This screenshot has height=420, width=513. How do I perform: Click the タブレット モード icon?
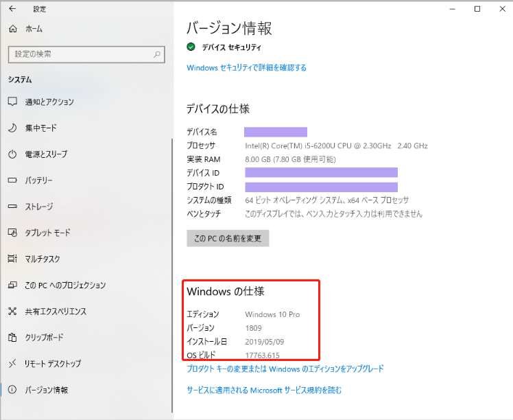[12, 233]
